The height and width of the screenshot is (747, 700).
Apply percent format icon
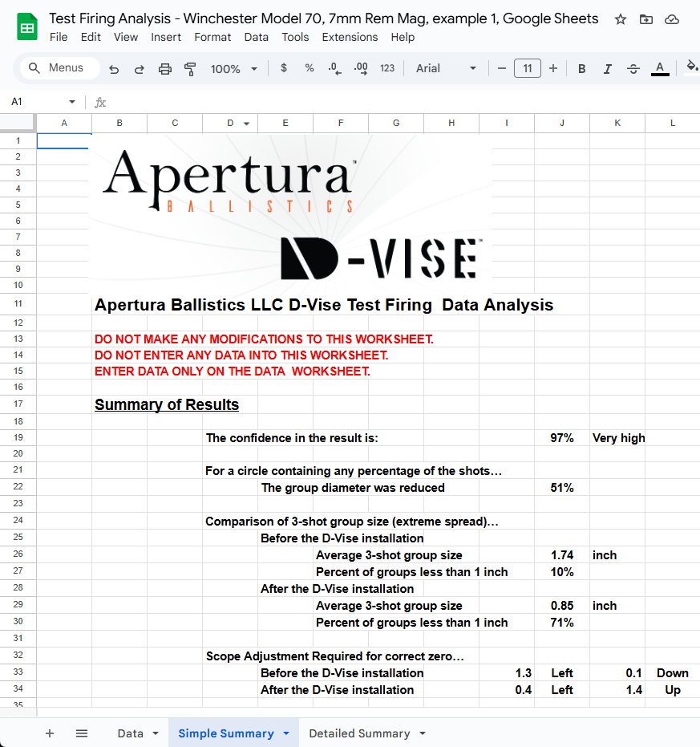[x=309, y=68]
